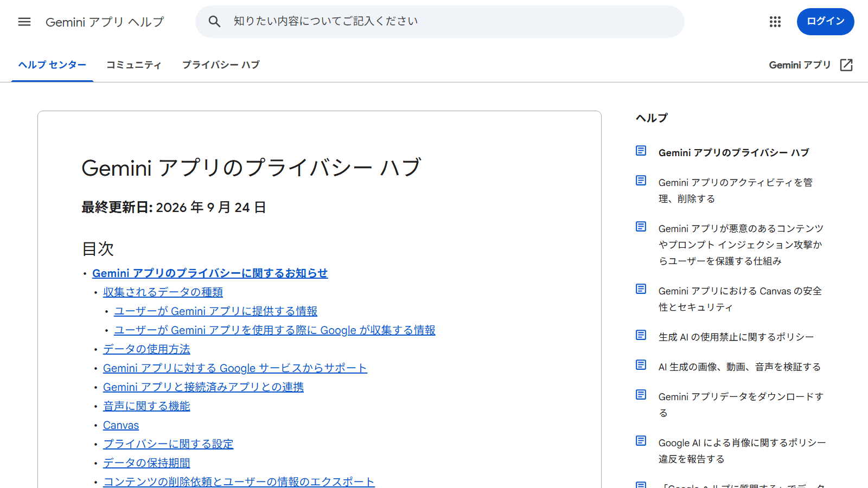
Task: Open sidebar article 生成 AI の使用禁止に関するポリシー
Action: point(736,337)
